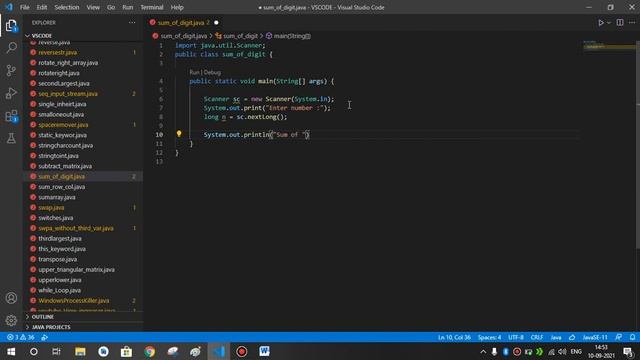
Task: Show hidden system tray icons
Action: [x=483, y=351]
